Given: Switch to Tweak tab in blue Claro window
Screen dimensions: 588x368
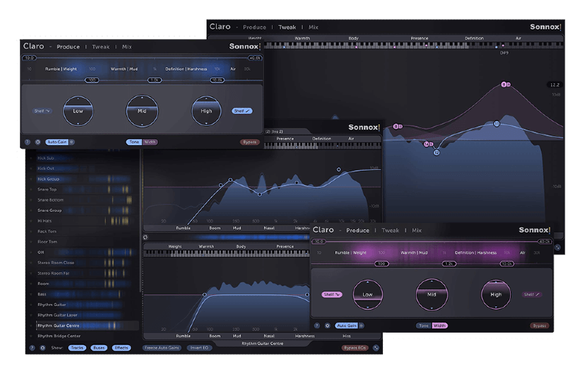Looking at the screenshot, I should pos(101,46).
